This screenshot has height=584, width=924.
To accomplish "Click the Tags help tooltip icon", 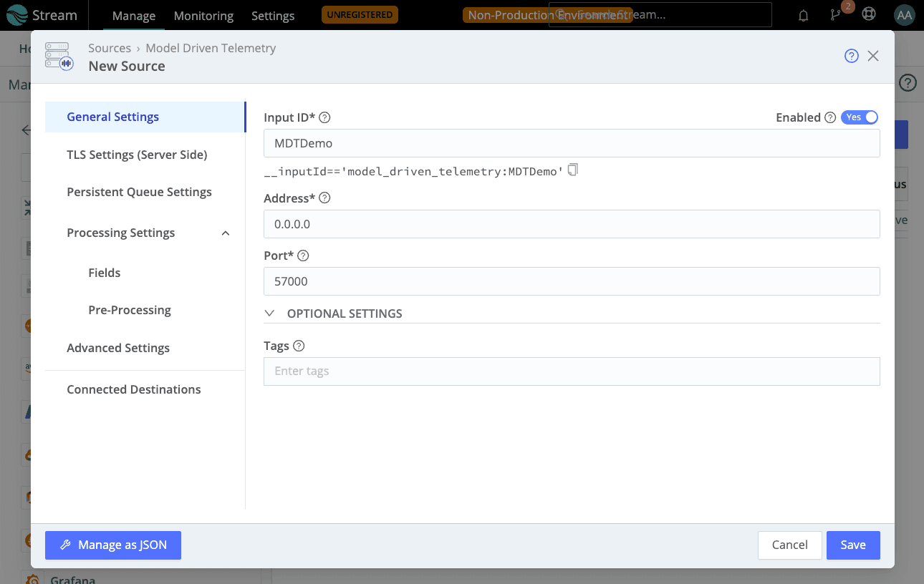I will point(299,346).
